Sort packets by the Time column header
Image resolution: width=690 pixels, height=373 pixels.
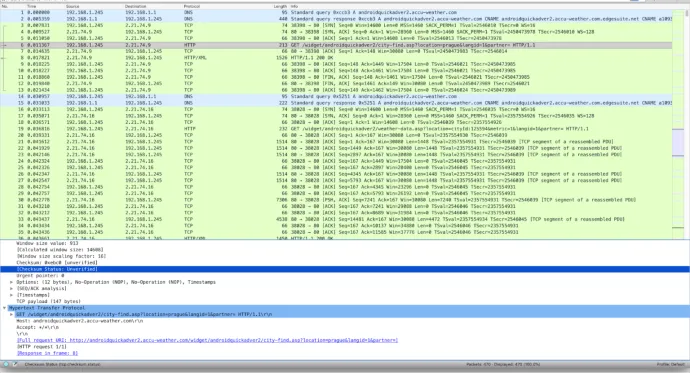point(32,7)
